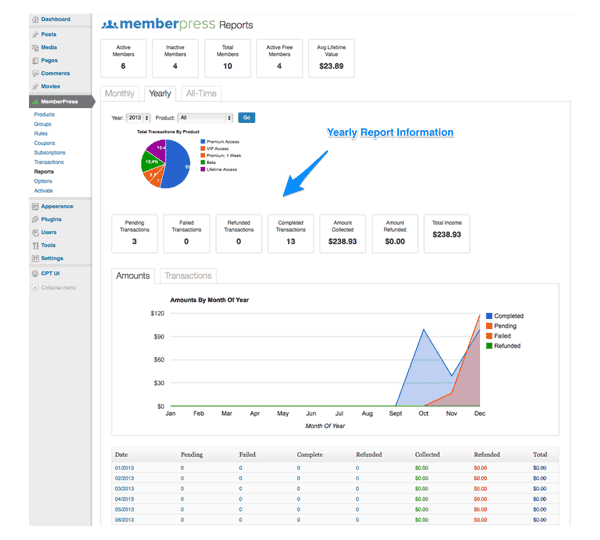Open the Users icon in sidebar

[35, 231]
